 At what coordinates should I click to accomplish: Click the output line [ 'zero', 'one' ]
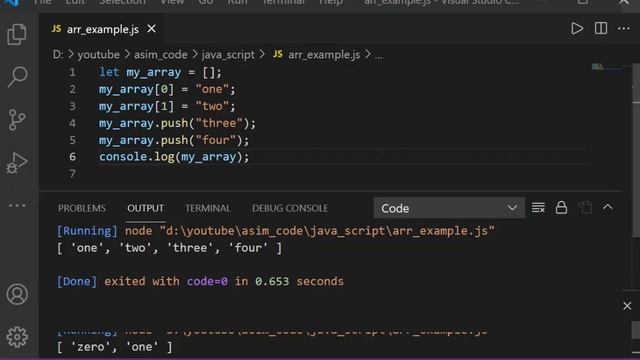click(x=115, y=347)
